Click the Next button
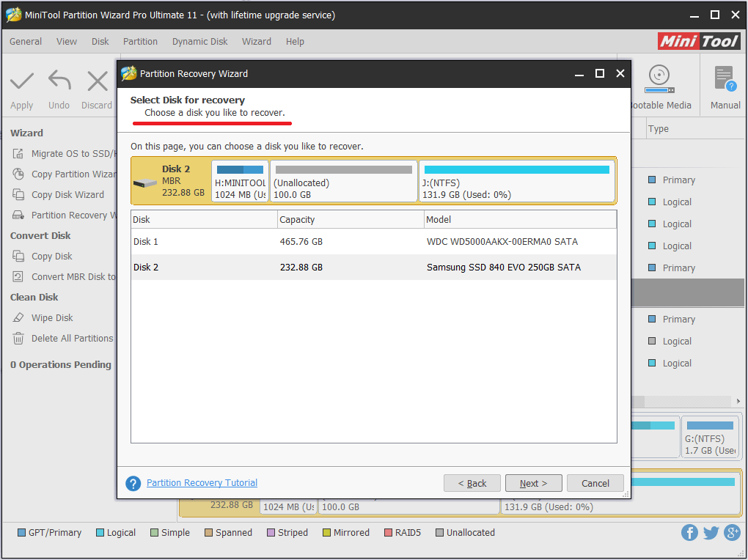 (533, 483)
